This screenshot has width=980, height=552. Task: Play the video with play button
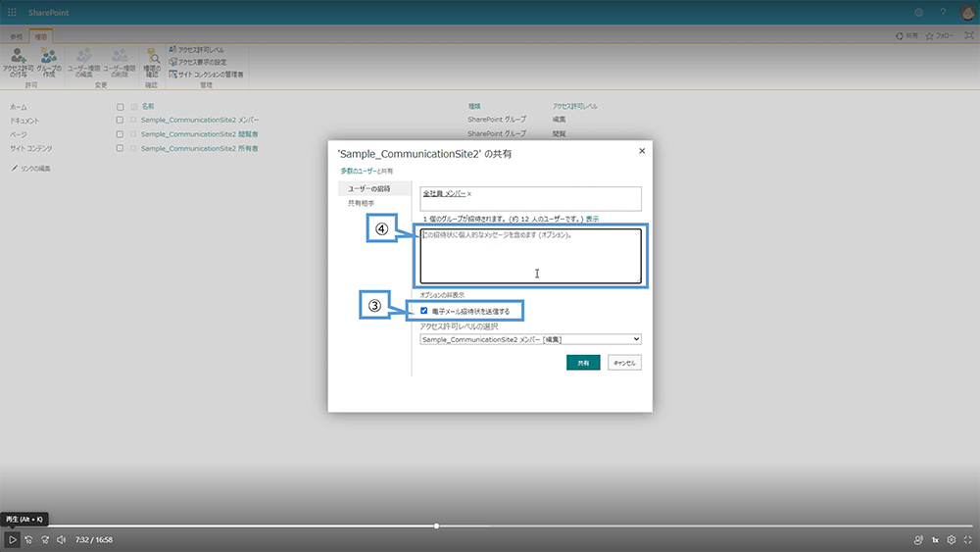click(12, 539)
